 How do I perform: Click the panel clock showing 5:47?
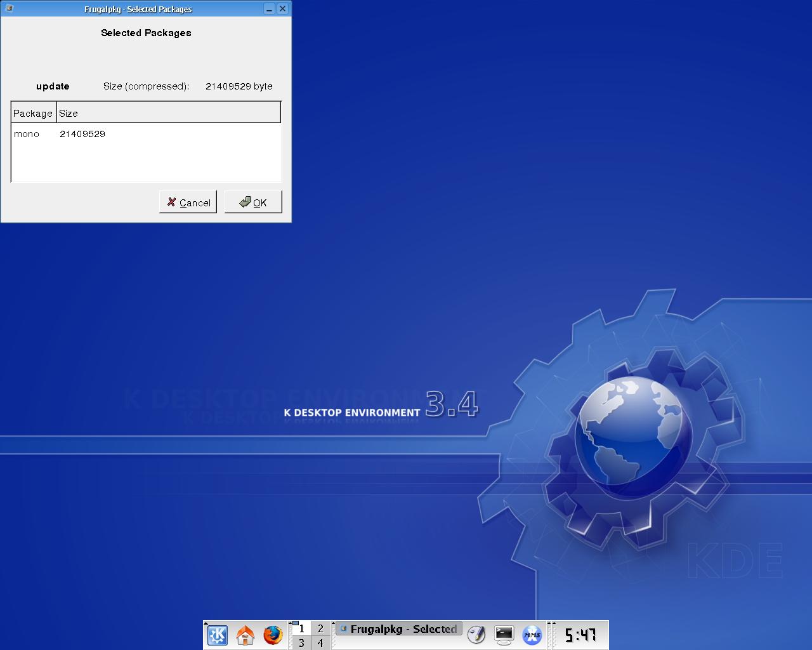pos(580,635)
